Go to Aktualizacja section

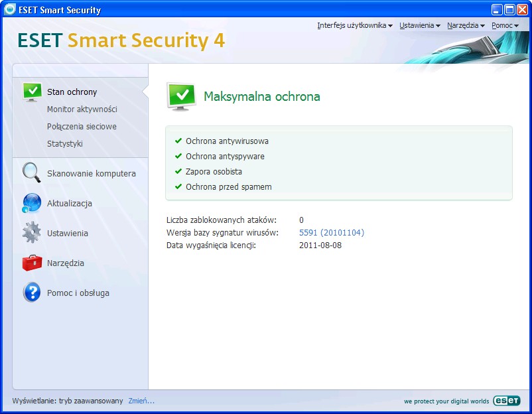(70, 203)
